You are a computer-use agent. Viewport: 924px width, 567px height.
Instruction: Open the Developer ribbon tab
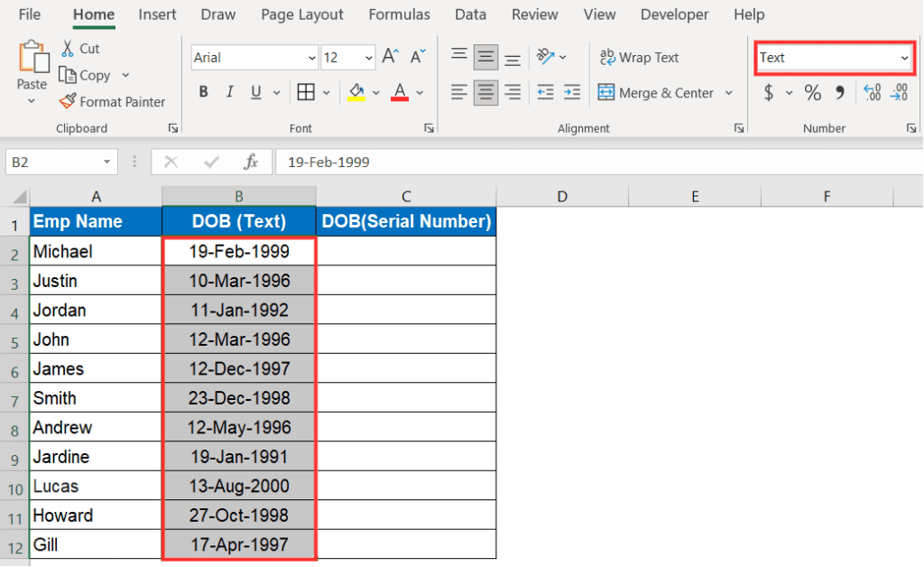(674, 14)
